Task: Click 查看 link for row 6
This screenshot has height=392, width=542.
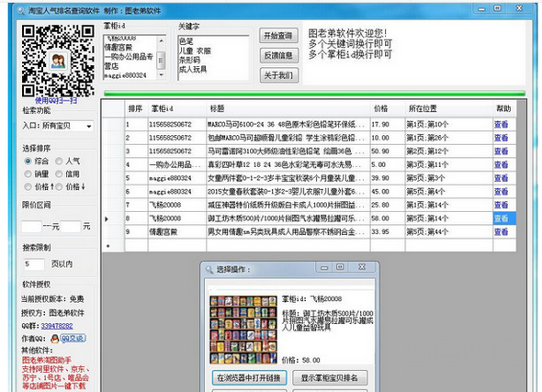Action: [502, 192]
